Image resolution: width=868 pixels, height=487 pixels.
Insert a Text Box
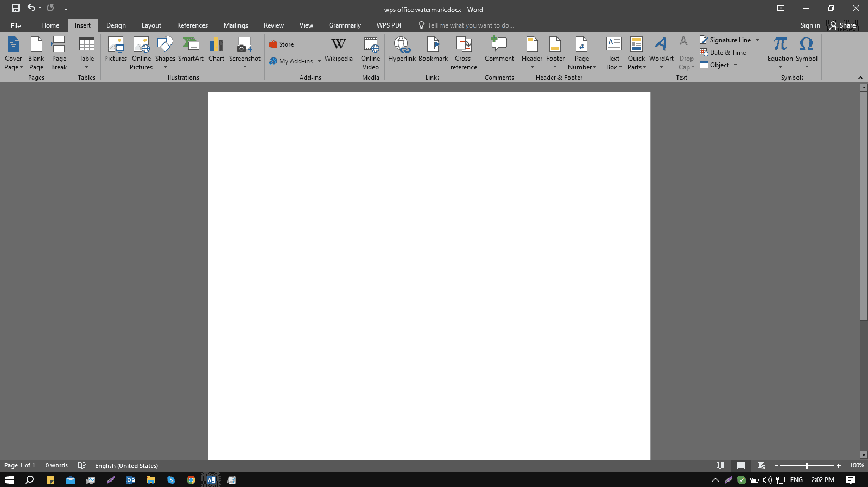click(x=614, y=53)
